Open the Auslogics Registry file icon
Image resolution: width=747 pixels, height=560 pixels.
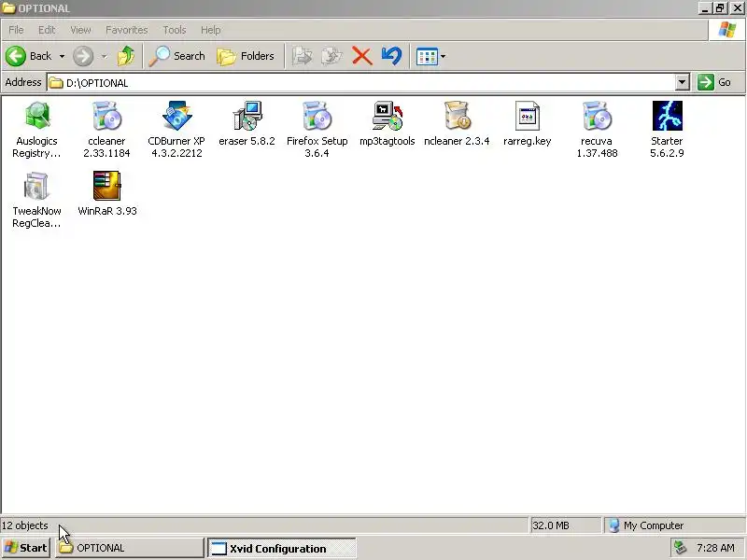click(x=36, y=116)
